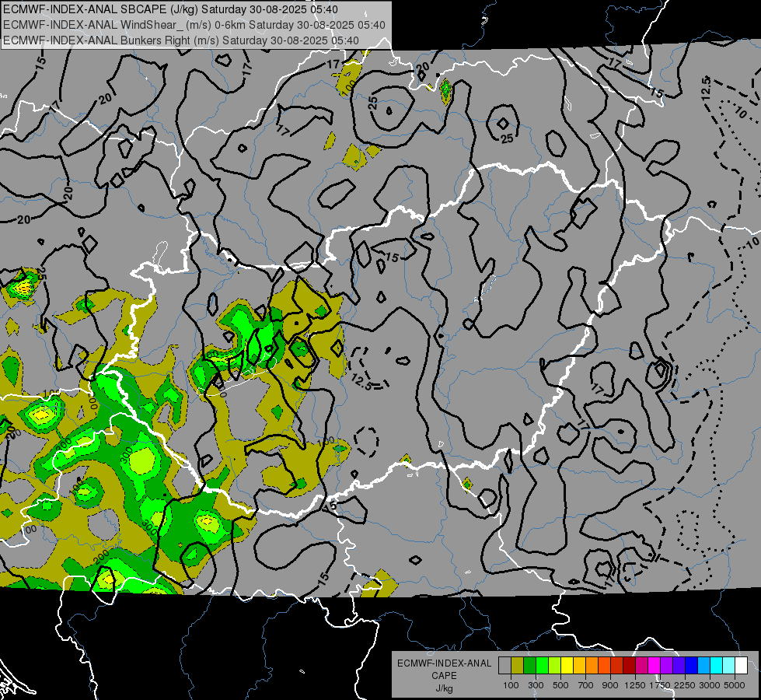Click the gray swatch in the CAPE legend

click(x=504, y=666)
